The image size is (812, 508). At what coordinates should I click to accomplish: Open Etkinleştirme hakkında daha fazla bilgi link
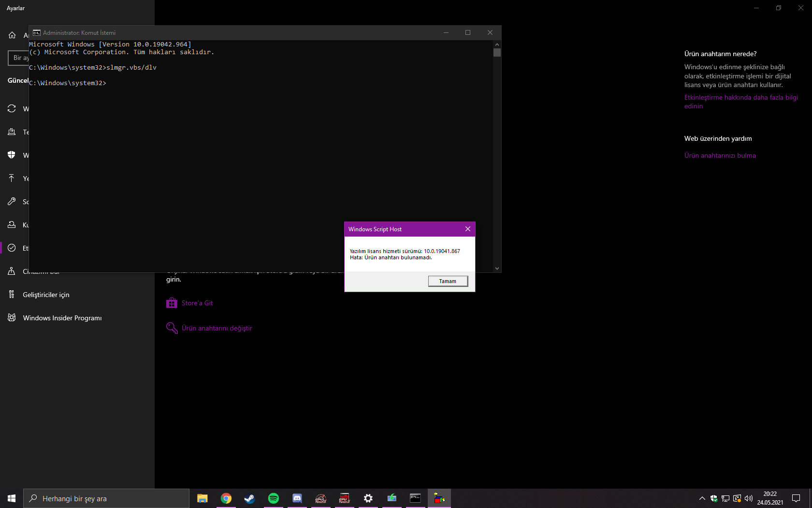click(x=741, y=102)
